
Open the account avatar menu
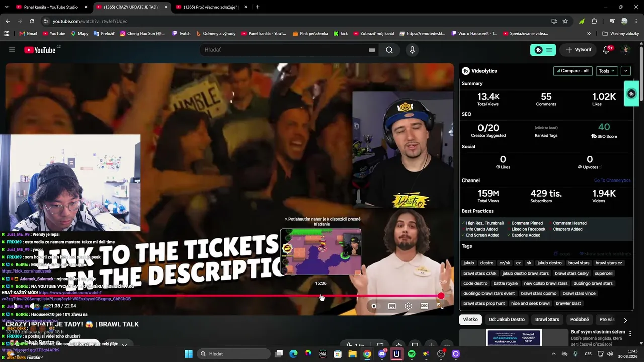tap(626, 50)
